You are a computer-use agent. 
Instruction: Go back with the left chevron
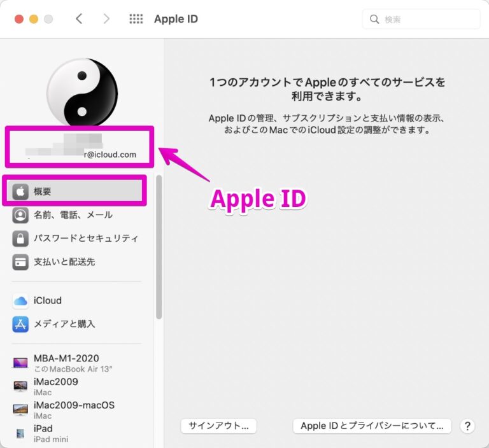79,19
